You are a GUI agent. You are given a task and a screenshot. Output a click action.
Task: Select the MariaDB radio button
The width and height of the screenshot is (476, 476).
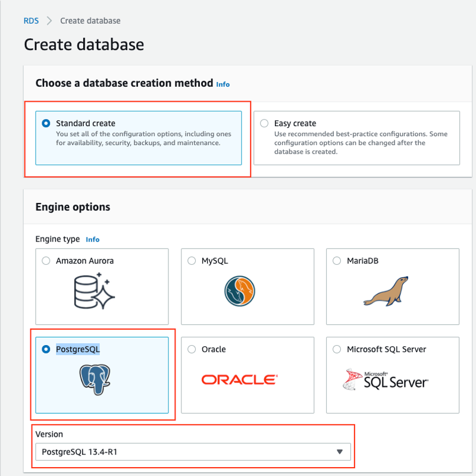[x=337, y=261]
